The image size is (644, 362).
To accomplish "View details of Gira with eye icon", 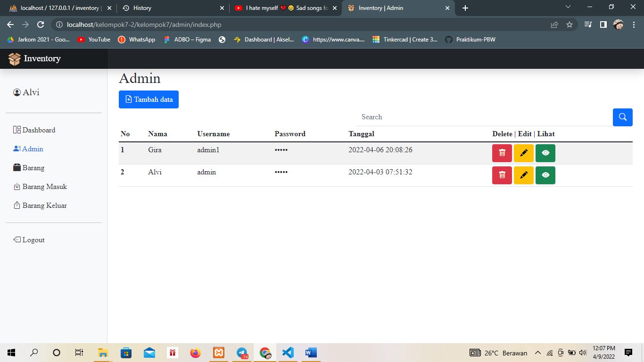I will [545, 153].
